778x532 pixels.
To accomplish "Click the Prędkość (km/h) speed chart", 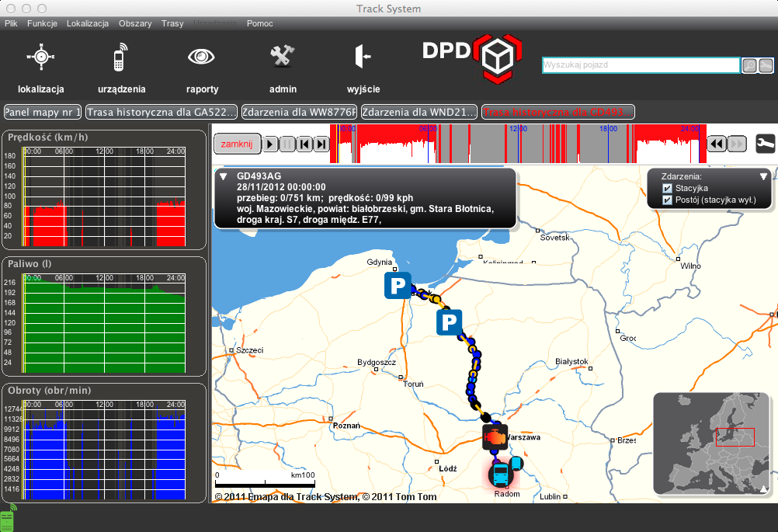I will coord(104,196).
